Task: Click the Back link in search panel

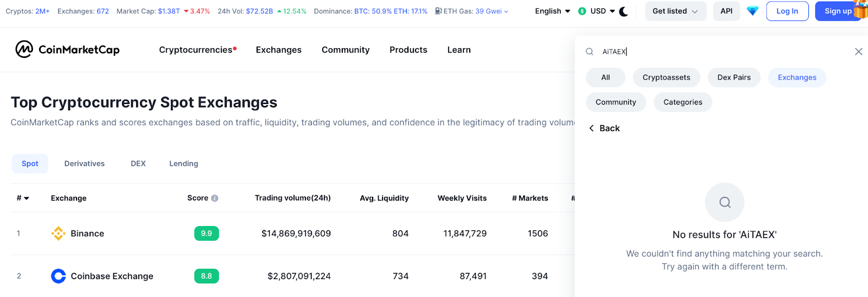Action: click(604, 128)
